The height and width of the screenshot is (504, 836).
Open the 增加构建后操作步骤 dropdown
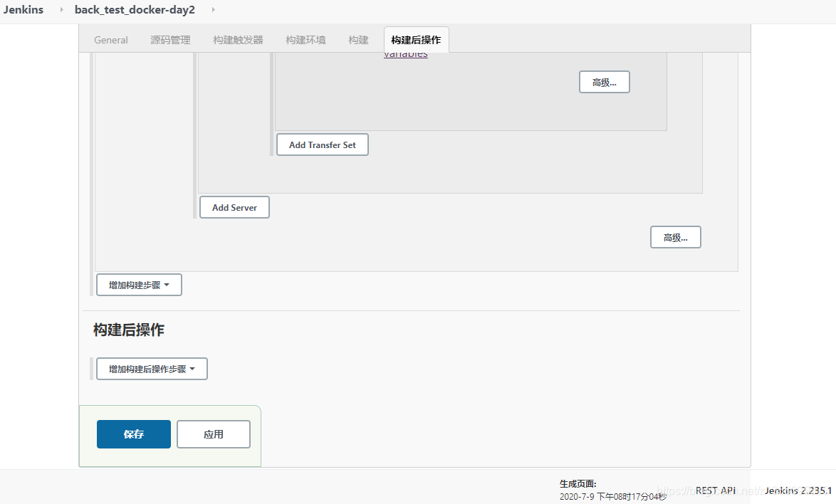point(152,369)
